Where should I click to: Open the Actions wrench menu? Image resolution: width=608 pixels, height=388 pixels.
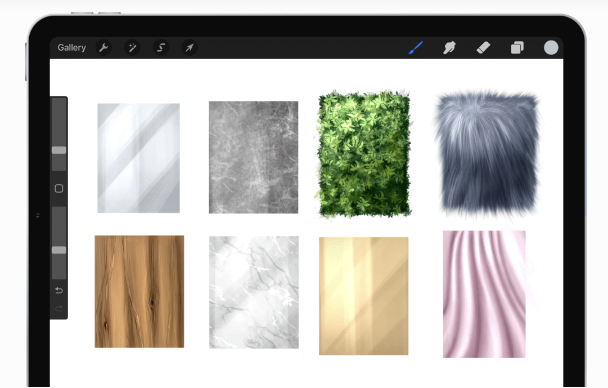(x=104, y=48)
